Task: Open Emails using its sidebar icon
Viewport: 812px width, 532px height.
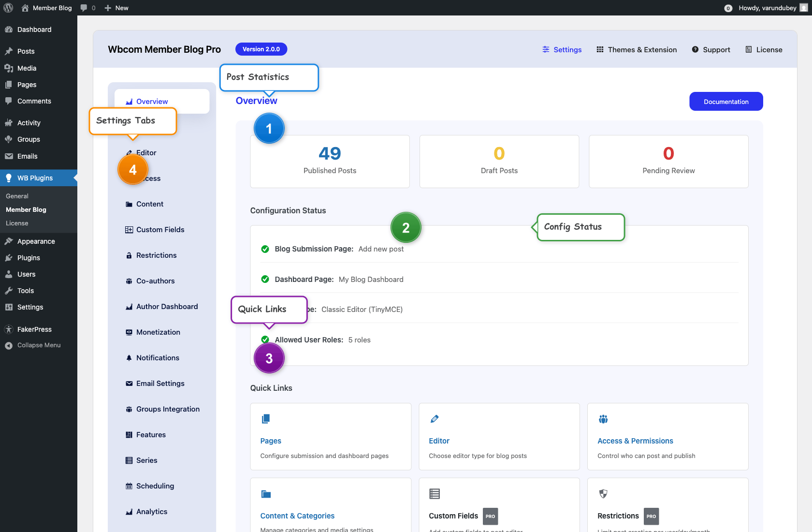Action: coord(9,156)
